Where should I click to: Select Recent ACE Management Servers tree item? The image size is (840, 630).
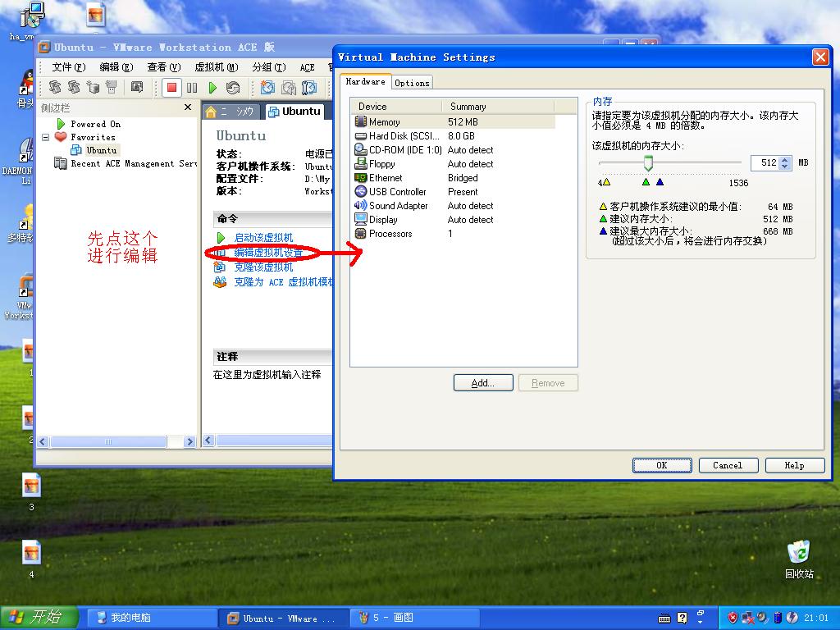(134, 164)
